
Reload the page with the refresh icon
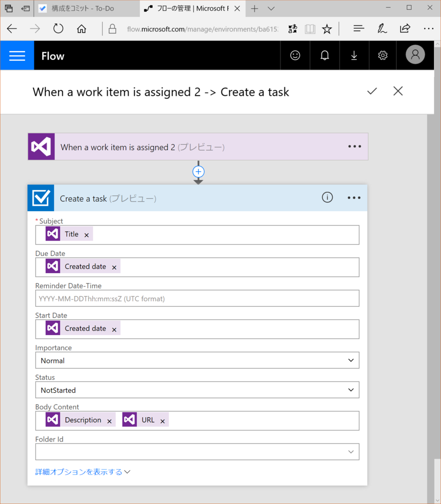click(x=58, y=29)
